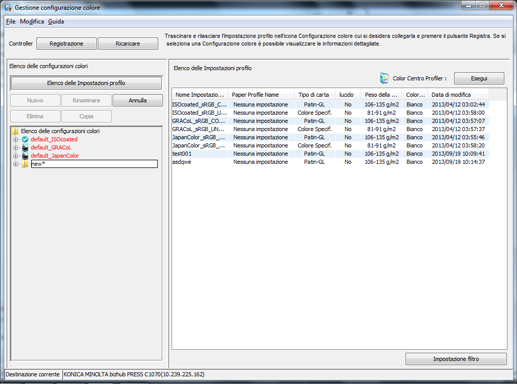Click the Elimina button
Viewport: 517px width, 384px height.
point(35,116)
